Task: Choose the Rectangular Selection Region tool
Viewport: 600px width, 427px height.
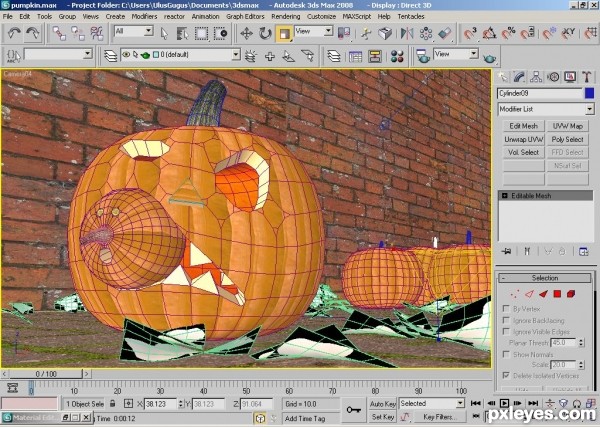Action: point(201,34)
